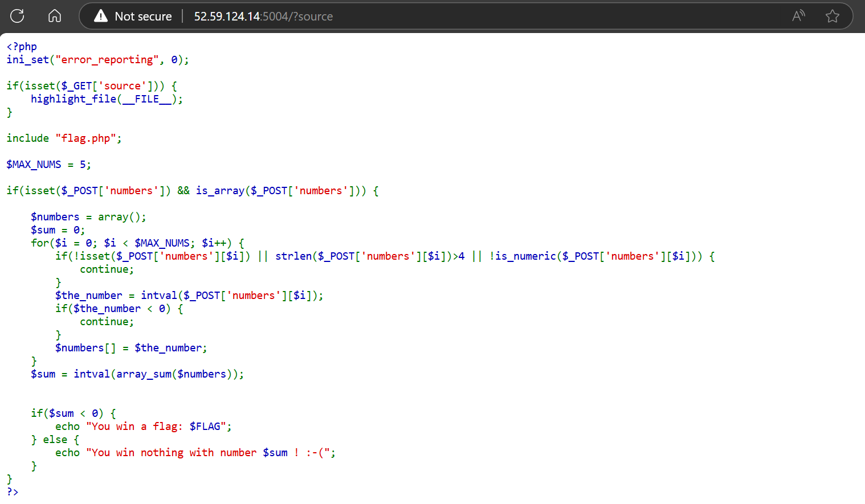The width and height of the screenshot is (865, 504).
Task: Click the for loop line
Action: pos(137,243)
